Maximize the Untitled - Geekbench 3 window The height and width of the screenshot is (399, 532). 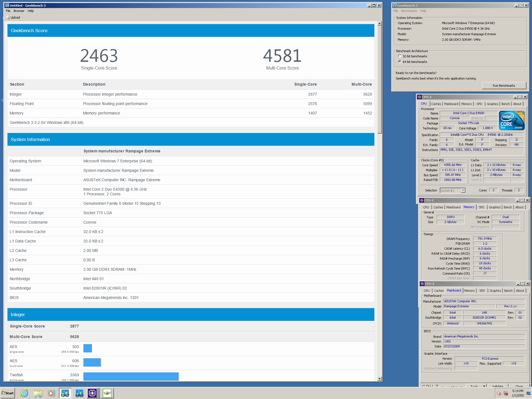[374, 5]
